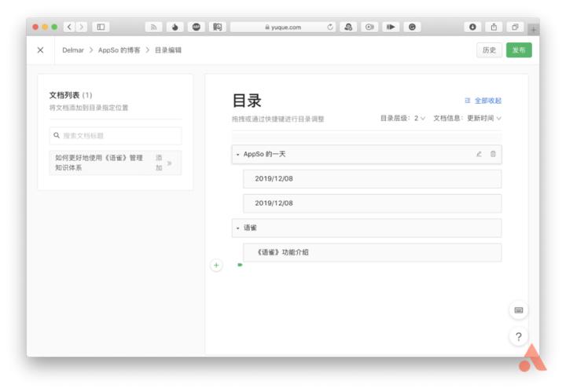Open the keyboard shortcuts button
The width and height of the screenshot is (566, 392).
point(518,310)
